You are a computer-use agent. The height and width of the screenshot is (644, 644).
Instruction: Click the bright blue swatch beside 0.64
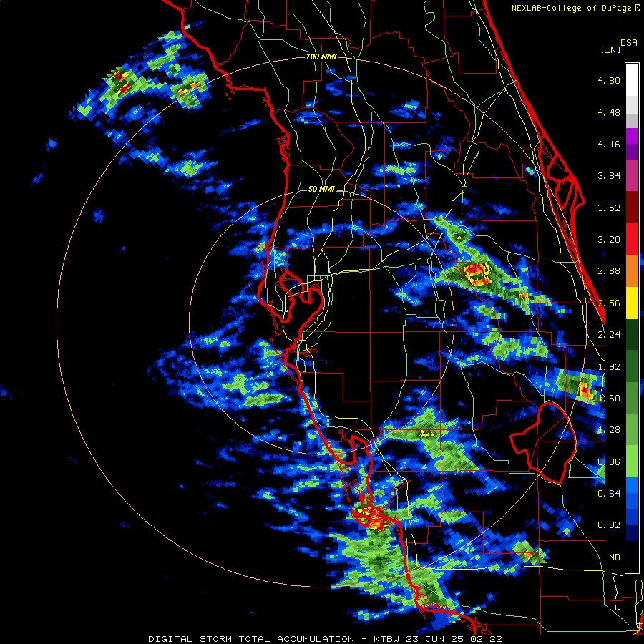[x=632, y=485]
